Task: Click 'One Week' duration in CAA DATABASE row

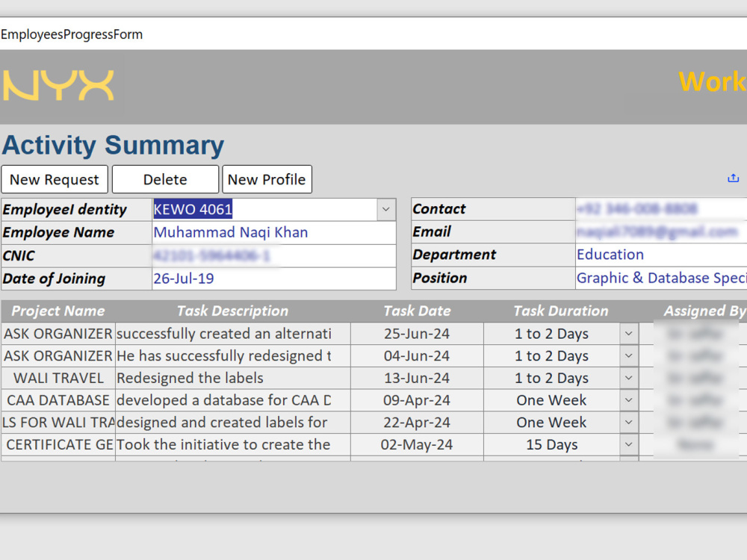Action: (x=552, y=400)
